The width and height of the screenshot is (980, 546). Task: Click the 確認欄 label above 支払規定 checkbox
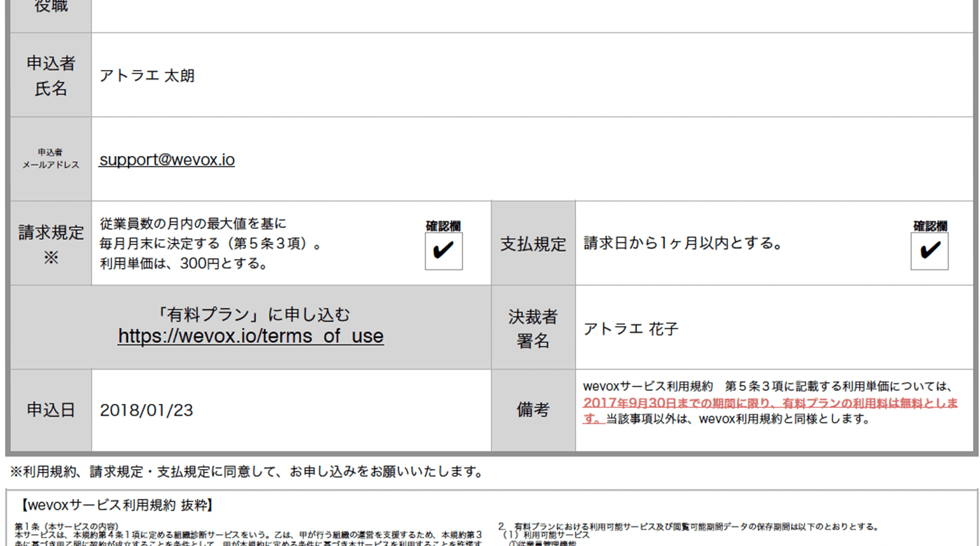coord(930,226)
